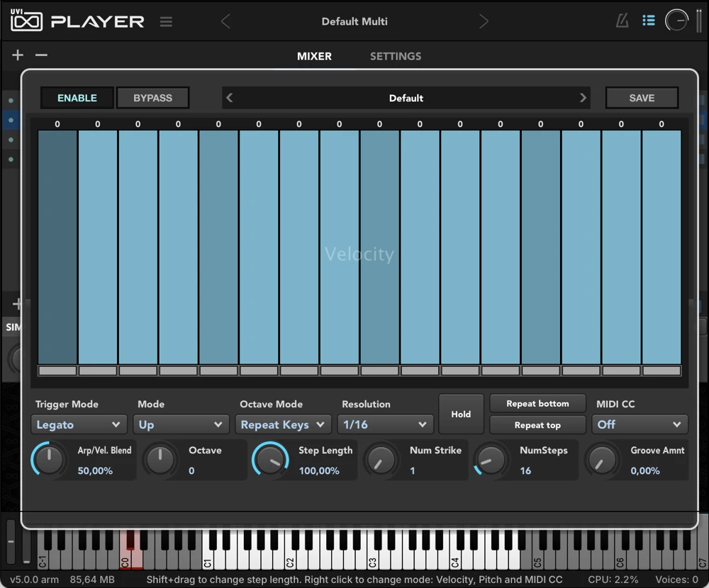The image size is (709, 588).
Task: Toggle the ninth step's state bar
Action: coord(379,371)
